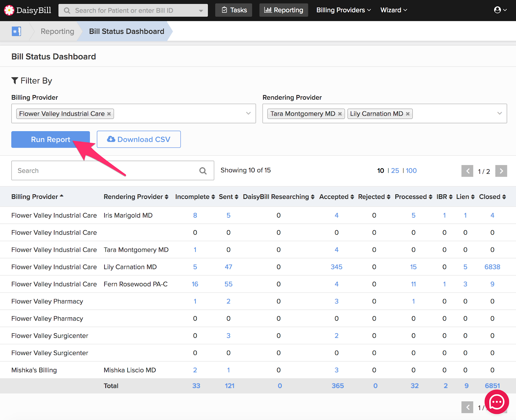Open Fern Rosewood PA-C processed count 11
Image resolution: width=516 pixels, height=420 pixels.
(413, 284)
